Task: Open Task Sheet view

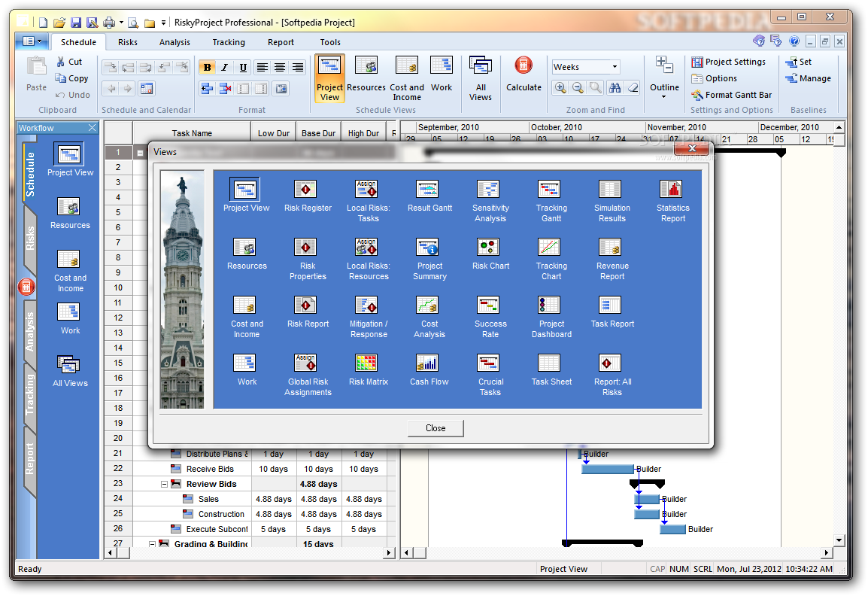Action: (x=551, y=370)
